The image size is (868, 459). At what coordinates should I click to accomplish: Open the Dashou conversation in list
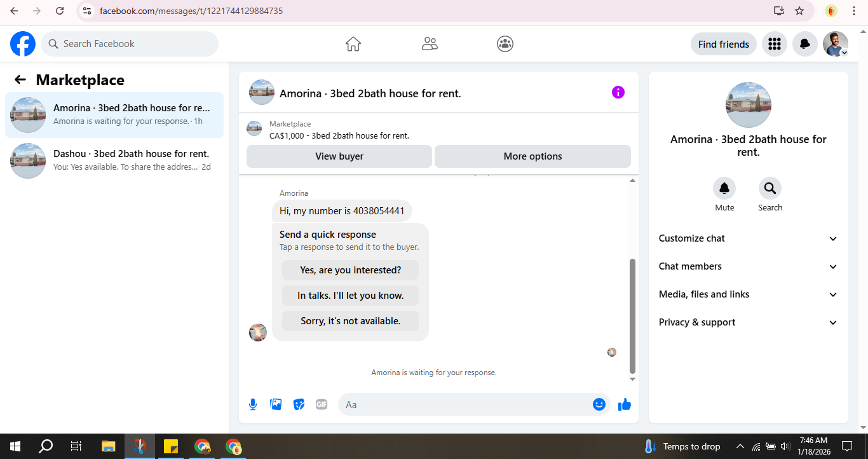point(114,161)
